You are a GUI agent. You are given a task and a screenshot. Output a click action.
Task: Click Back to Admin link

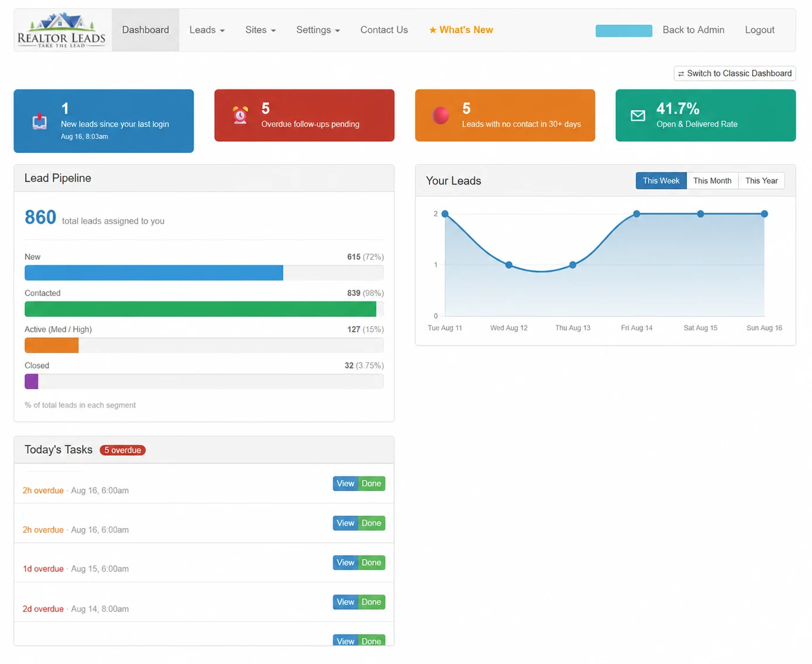(693, 30)
